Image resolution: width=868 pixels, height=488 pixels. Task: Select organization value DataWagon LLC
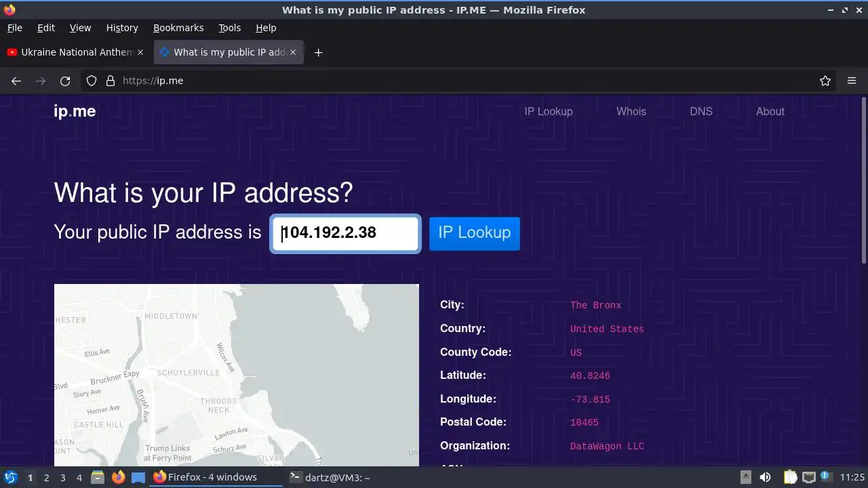(607, 446)
